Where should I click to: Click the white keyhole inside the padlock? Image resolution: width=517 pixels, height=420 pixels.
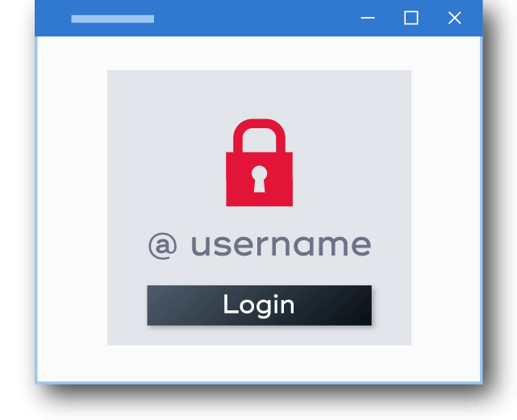click(259, 179)
